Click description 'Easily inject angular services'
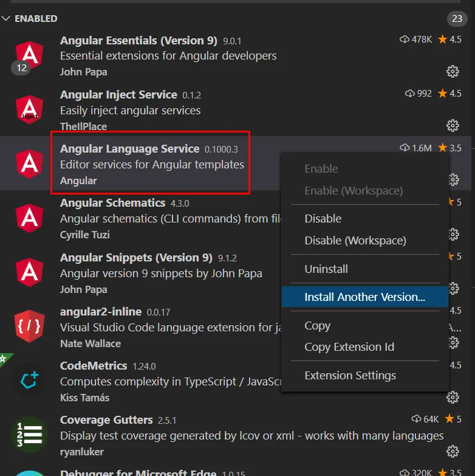The image size is (475, 476). click(131, 111)
